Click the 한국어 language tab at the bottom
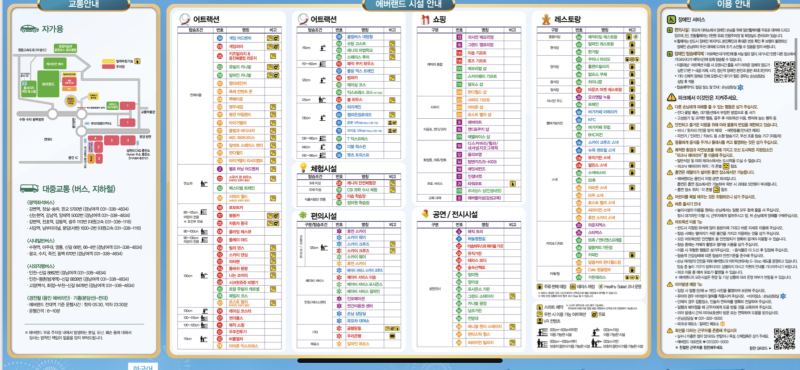Screen dimensions: 800x370 (x=142, y=366)
